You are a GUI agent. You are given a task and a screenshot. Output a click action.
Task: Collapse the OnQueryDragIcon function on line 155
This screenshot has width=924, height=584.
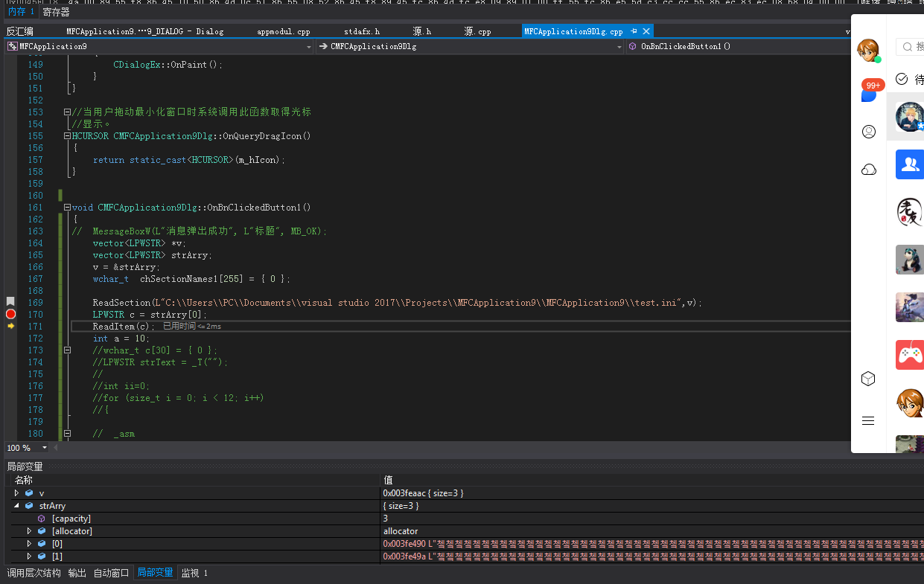pyautogui.click(x=67, y=136)
